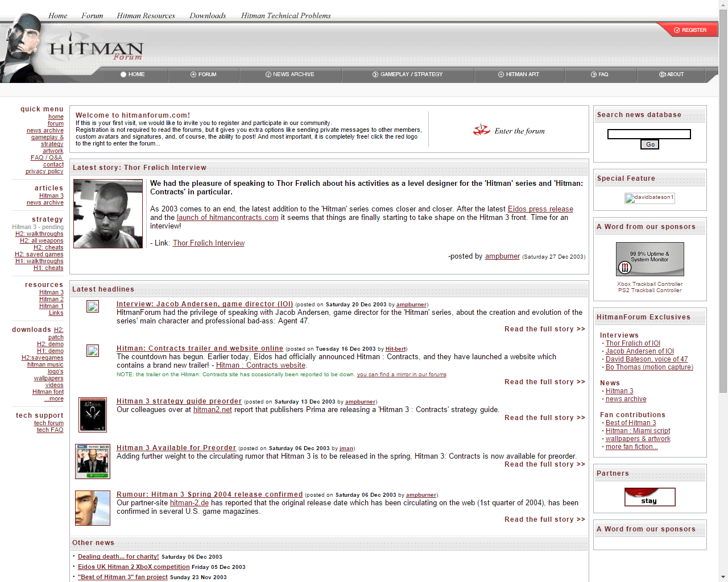Open the Thor Frølich portrait photo
Image resolution: width=728 pixels, height=582 pixels.
coord(108,214)
